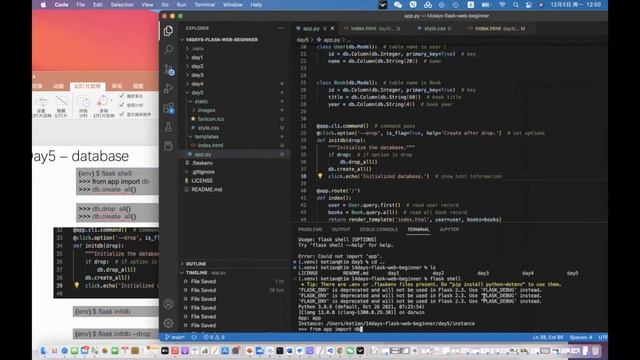Click the Set Up Slide Show button in PowerPoint
Screen dimensions: 640x360
(x=42, y=107)
